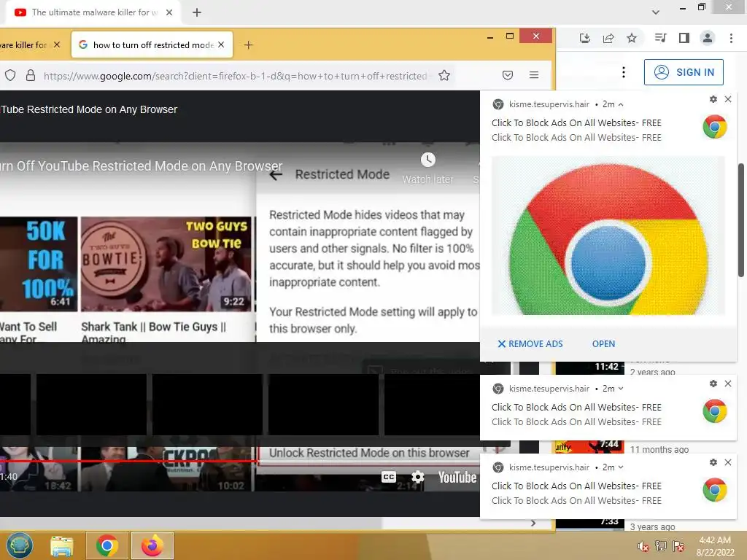Click the 'Shark Tank || Bow Tie Guys' video title
Image resolution: width=747 pixels, height=560 pixels.
tap(153, 332)
